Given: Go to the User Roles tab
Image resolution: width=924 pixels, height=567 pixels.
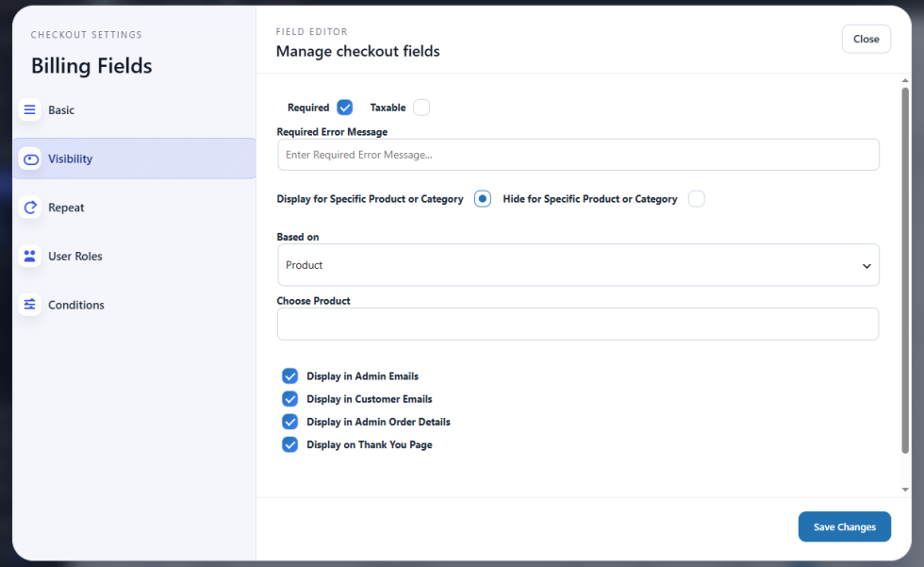Looking at the screenshot, I should click(134, 256).
